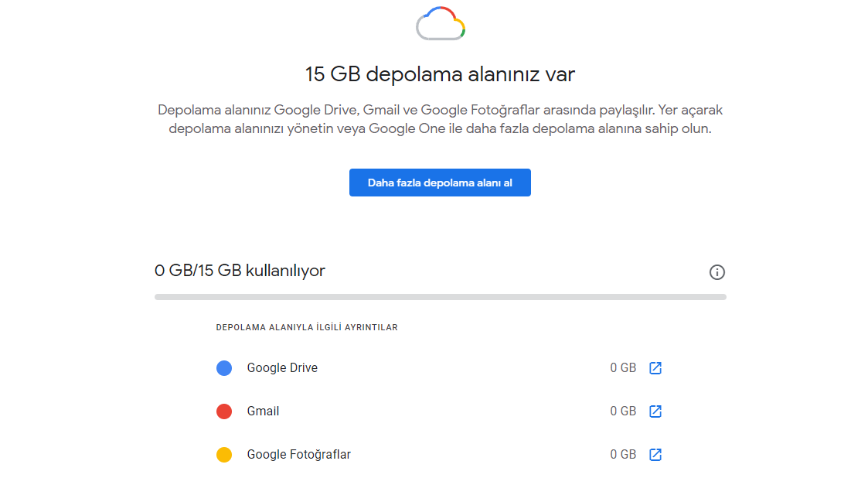Image resolution: width=868 pixels, height=478 pixels.
Task: Click the 0 GB value for Google Drive
Action: coord(622,368)
